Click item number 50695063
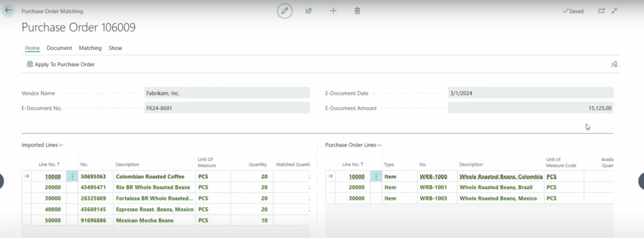Screen dimensions: 644x238 point(93,177)
